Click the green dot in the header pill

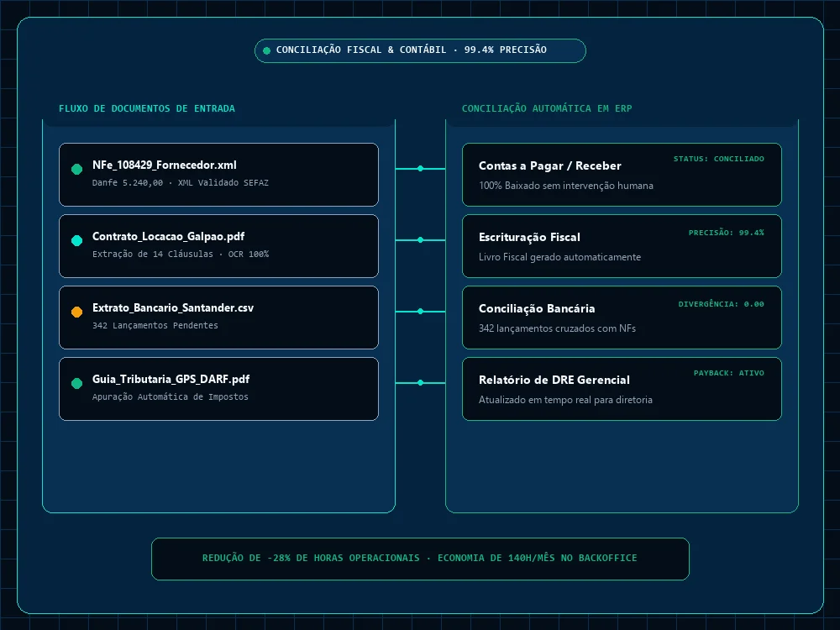[267, 51]
